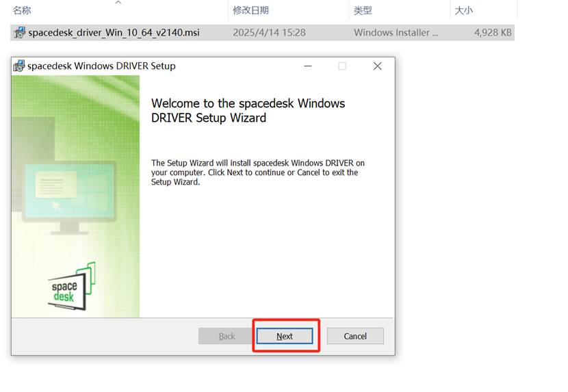Viewport: 568px width, 392px height.
Task: Click the spacedesk Windows DRIVER Setup title
Action: coord(101,66)
